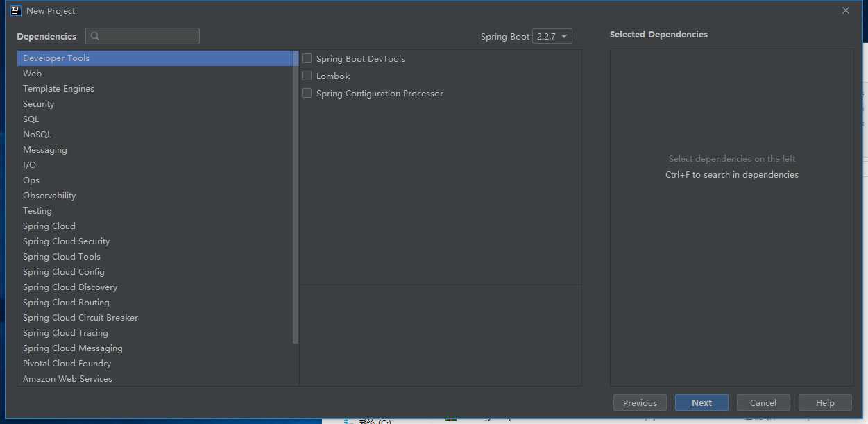Select Spring Cloud Circuit Breaker

(155, 318)
